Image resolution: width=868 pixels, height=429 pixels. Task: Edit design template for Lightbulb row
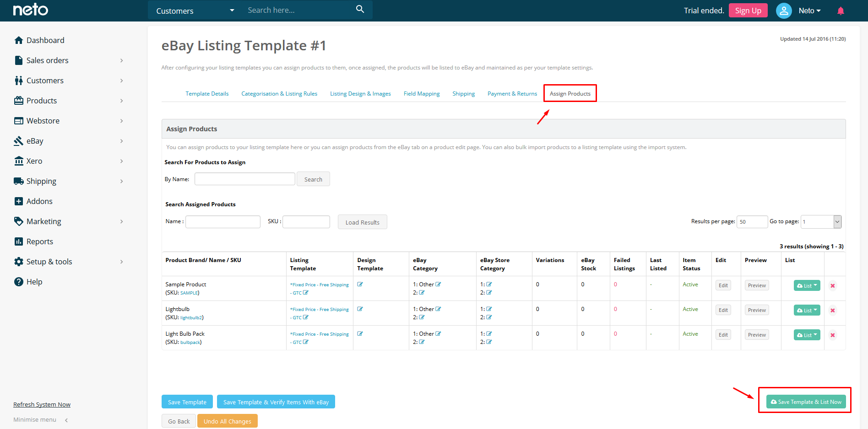point(360,309)
